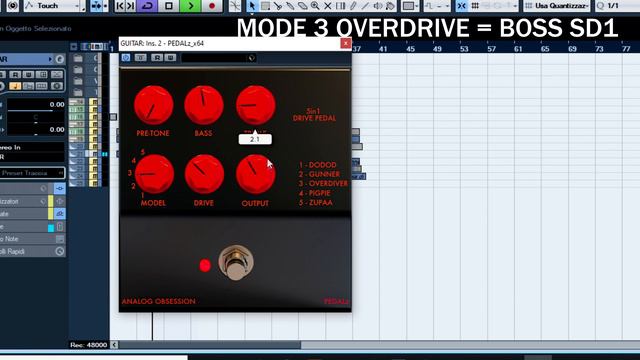The image size is (640, 360).
Task: Select the Range Selection tool
Action: (x=265, y=6)
